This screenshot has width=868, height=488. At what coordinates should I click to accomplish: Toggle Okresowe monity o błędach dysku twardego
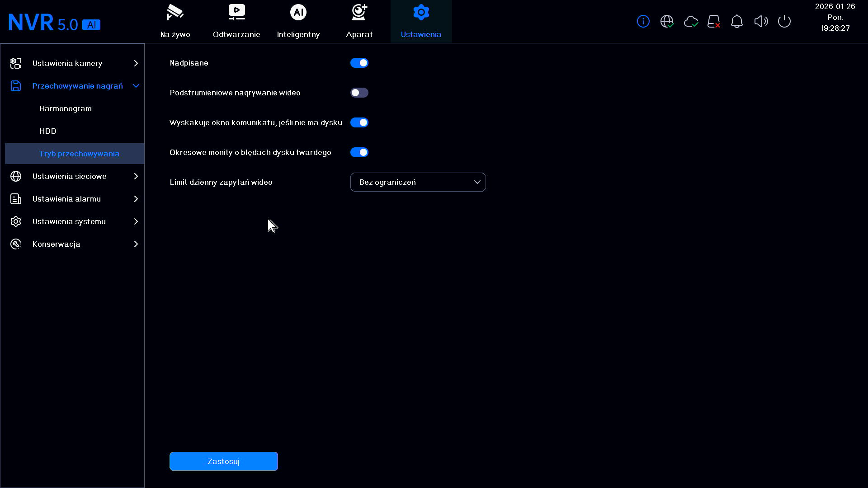(x=359, y=152)
